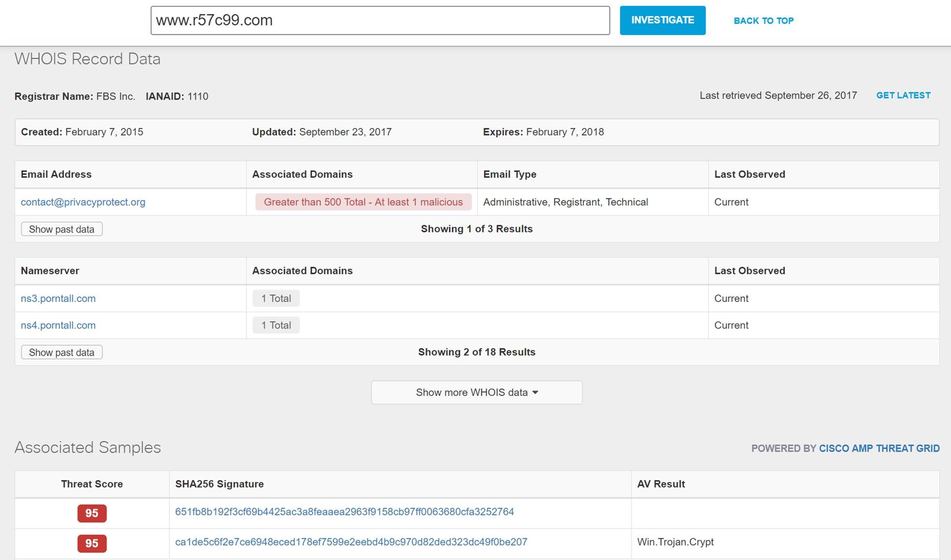Click the 1 Total badge for ns3.porntall.com
The height and width of the screenshot is (560, 951).
click(276, 298)
